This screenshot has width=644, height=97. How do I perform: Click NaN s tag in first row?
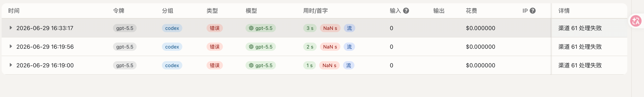[x=330, y=28]
